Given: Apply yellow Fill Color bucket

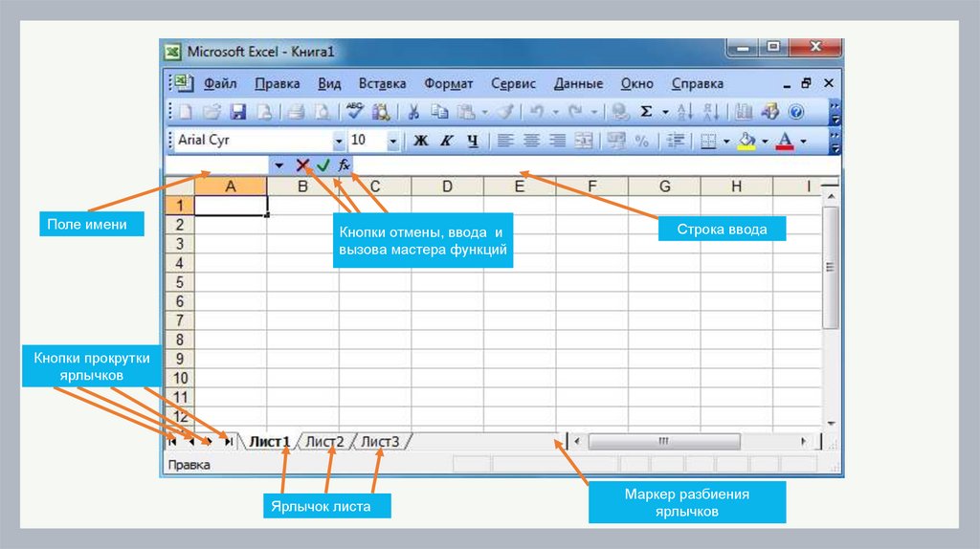Looking at the screenshot, I should (746, 142).
